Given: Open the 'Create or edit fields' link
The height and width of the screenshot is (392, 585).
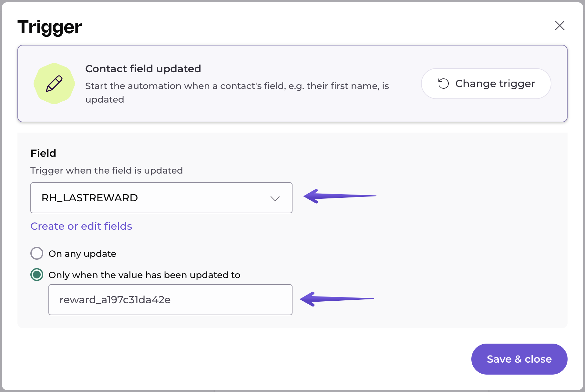Looking at the screenshot, I should click(81, 226).
